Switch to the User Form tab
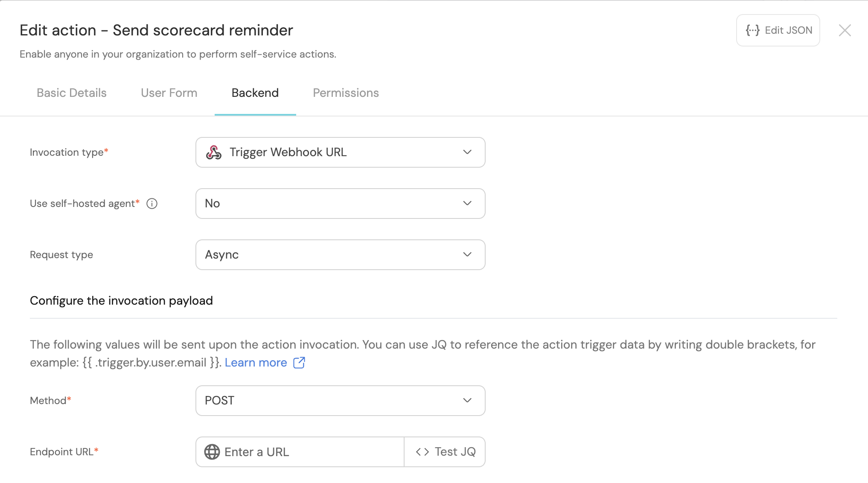 click(x=169, y=93)
